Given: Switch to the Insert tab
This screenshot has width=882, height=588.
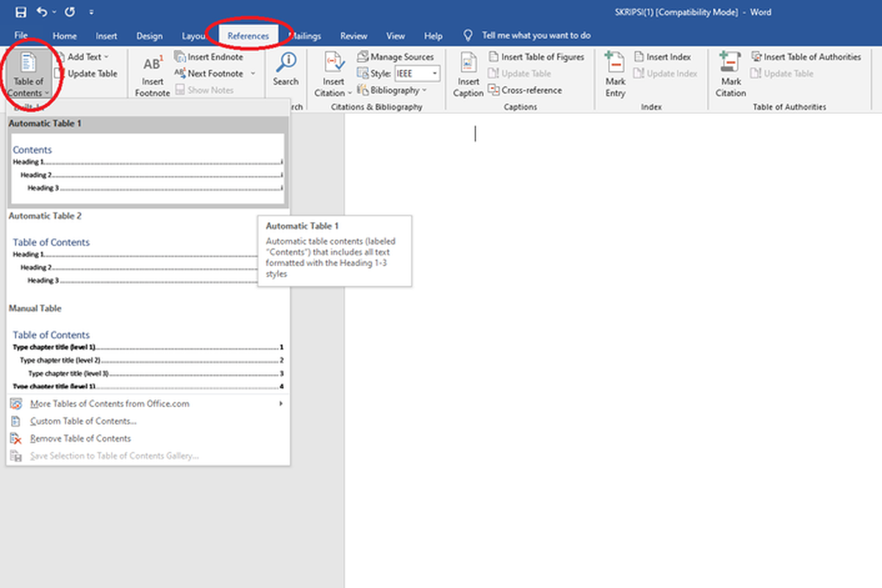Looking at the screenshot, I should tap(107, 36).
